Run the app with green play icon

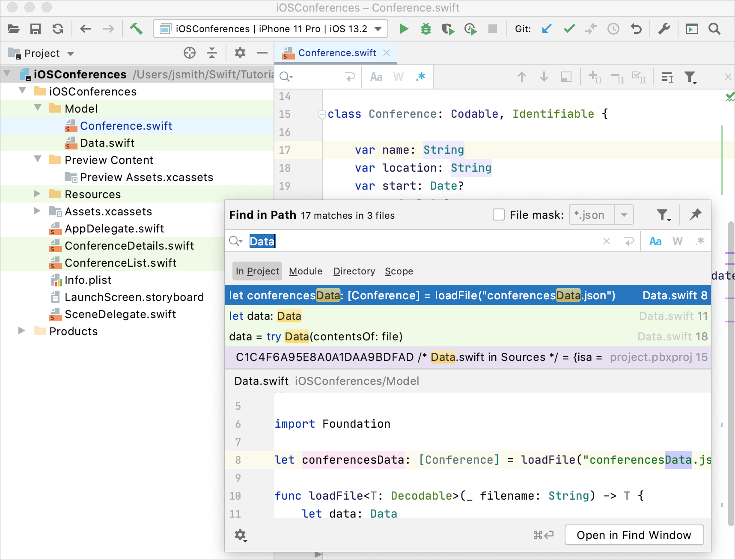[x=404, y=29]
